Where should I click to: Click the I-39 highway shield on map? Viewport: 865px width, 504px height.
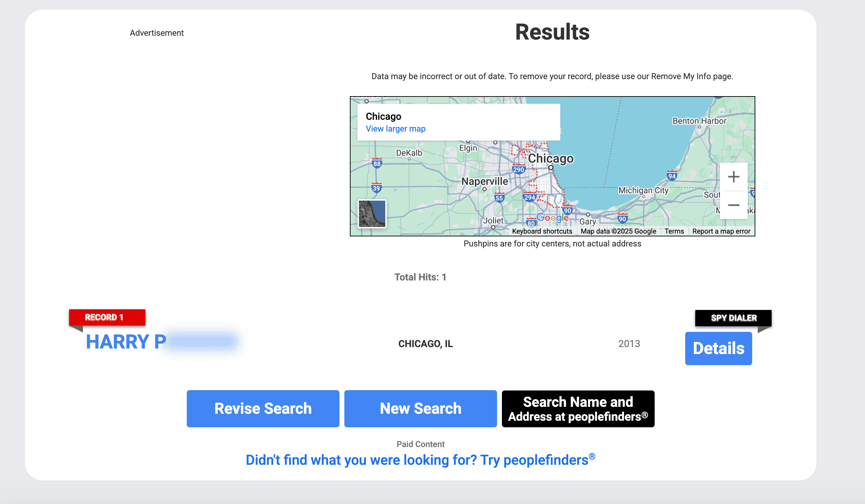click(x=376, y=188)
